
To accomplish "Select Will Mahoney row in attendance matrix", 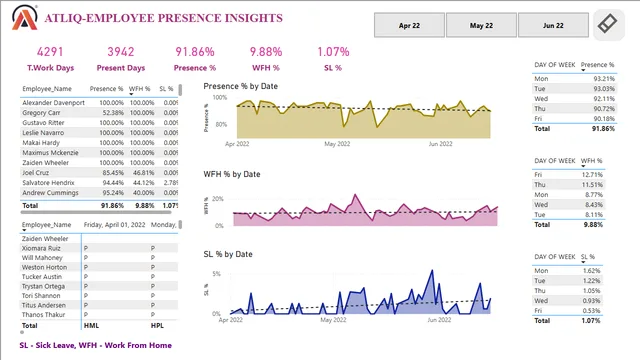I will coord(99,258).
